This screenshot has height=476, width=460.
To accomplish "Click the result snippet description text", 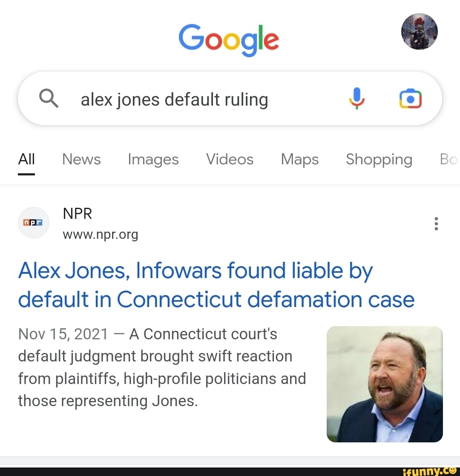I will click(162, 367).
